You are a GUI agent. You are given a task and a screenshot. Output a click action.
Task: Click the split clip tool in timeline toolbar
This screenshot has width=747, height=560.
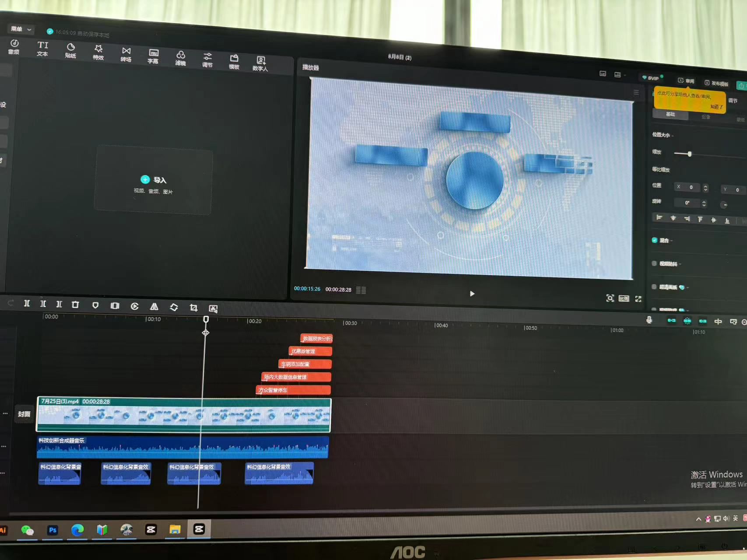(27, 303)
